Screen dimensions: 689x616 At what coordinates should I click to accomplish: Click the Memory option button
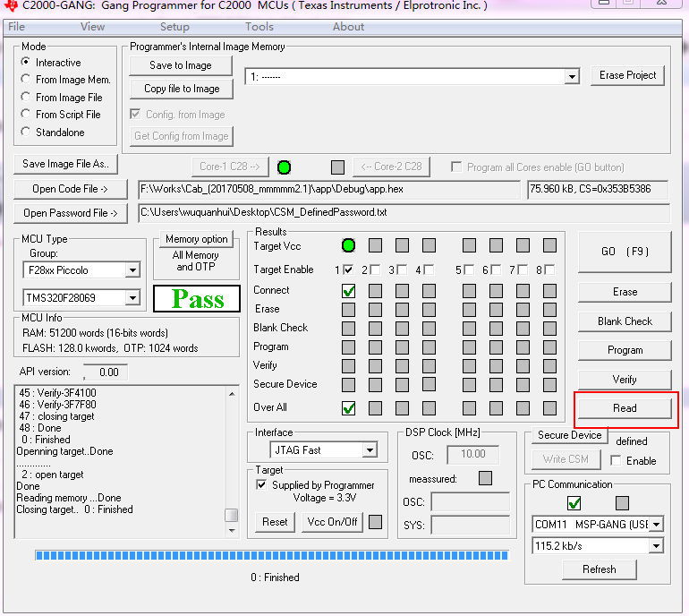tap(197, 239)
